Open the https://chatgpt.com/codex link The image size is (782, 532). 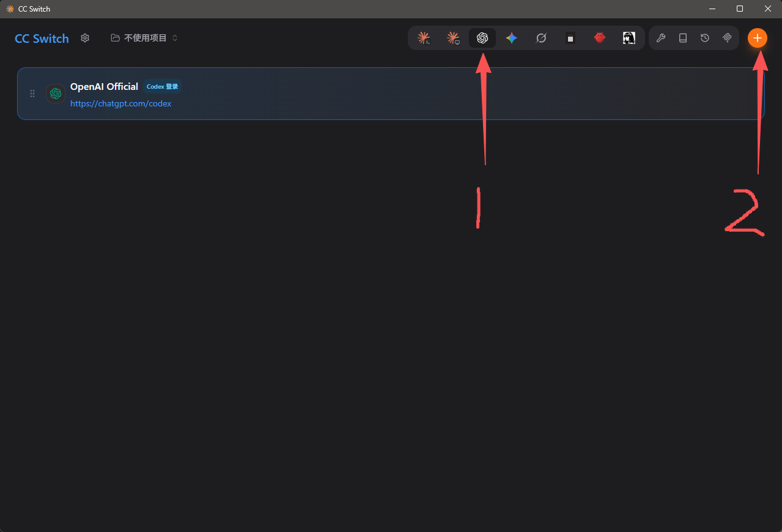[120, 104]
